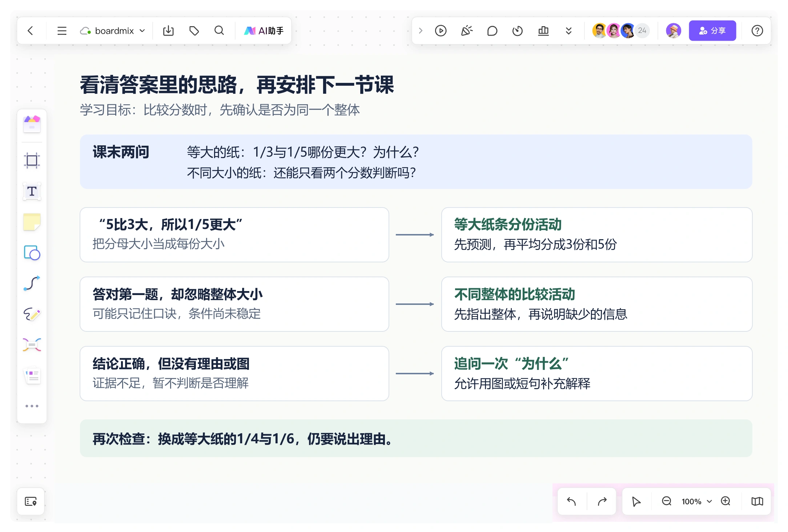Select the Text tool
This screenshot has height=532, width=788.
pyautogui.click(x=32, y=191)
